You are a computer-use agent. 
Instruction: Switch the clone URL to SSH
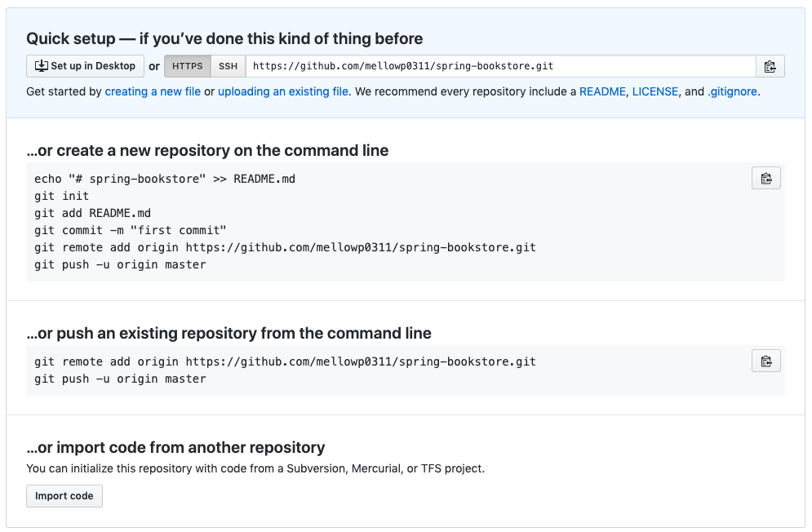(229, 66)
